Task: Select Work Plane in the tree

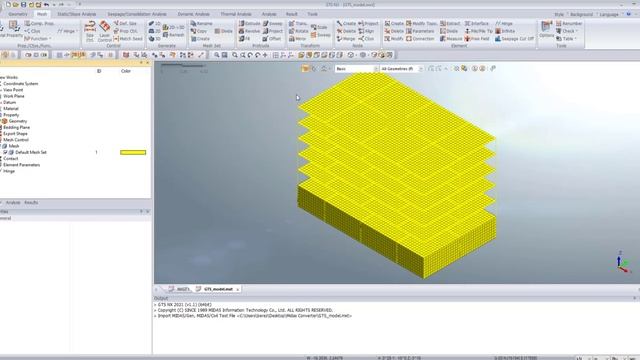Action: pyautogui.click(x=14, y=96)
